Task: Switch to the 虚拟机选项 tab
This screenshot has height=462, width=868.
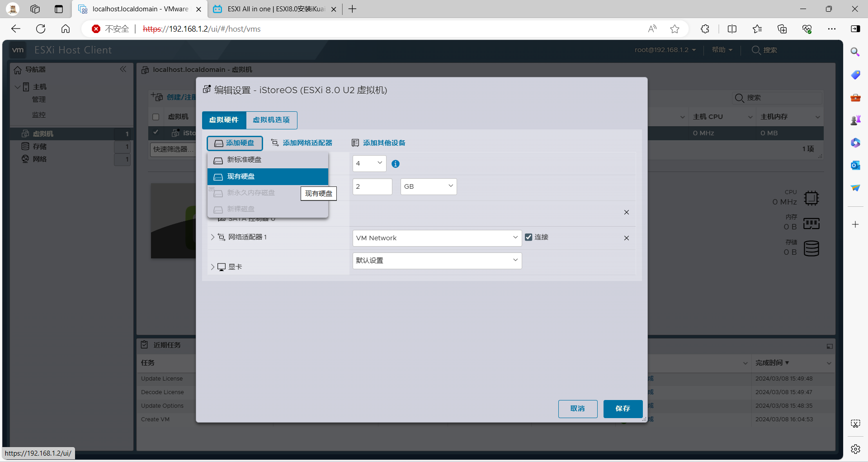Action: pyautogui.click(x=271, y=120)
